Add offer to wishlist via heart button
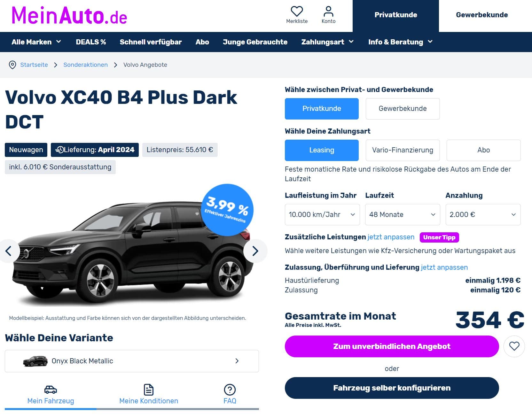This screenshot has height=418, width=532. [x=514, y=346]
